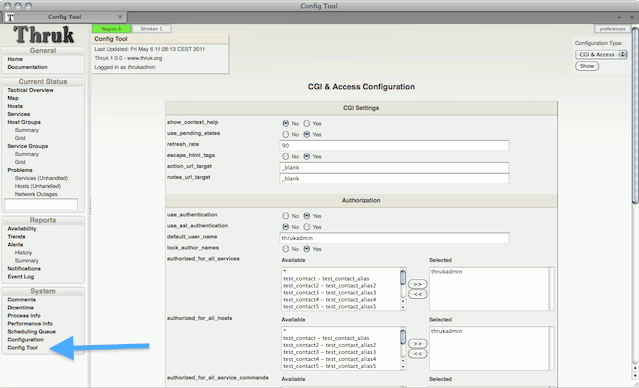Image resolution: width=639 pixels, height=388 pixels.
Task: Select Yes for use_ssl_authentication
Action: pos(306,227)
